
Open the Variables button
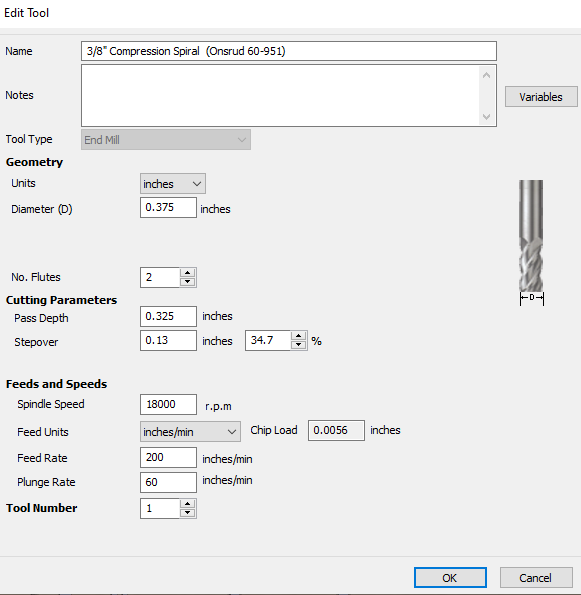click(x=541, y=97)
